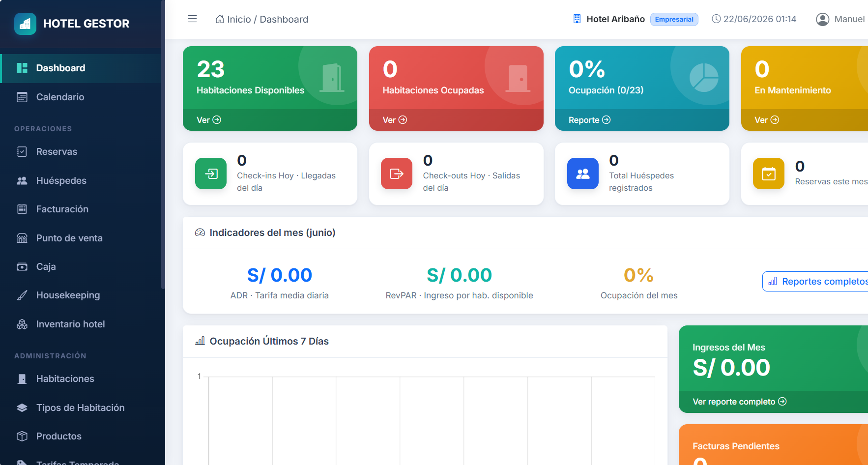Click the red check-outs exit icon
868x465 pixels.
click(x=397, y=174)
